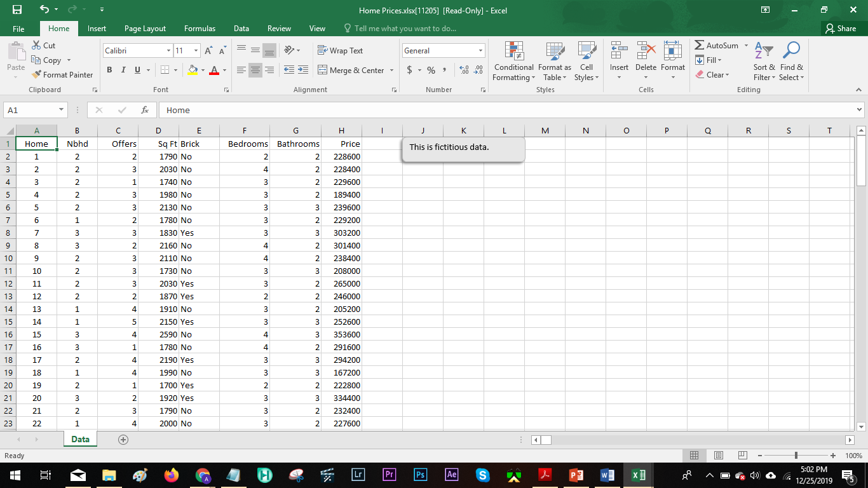868x488 pixels.
Task: Expand the Name Box dropdown arrow
Action: [x=60, y=110]
